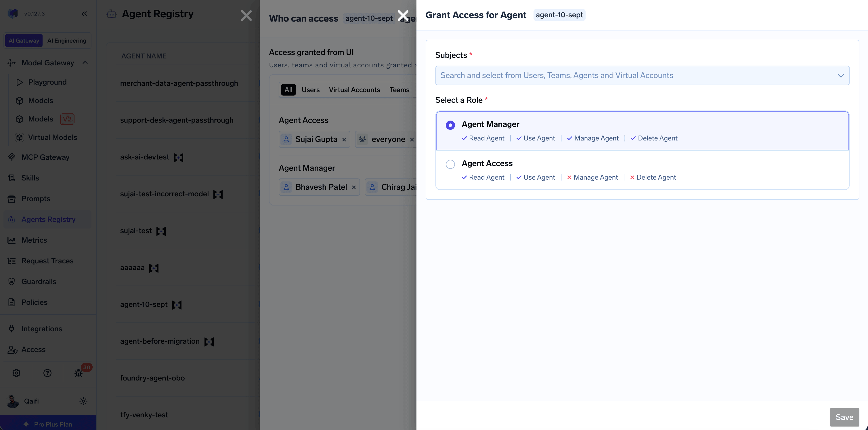Select the Agent Access role radio
868x430 pixels.
point(450,164)
